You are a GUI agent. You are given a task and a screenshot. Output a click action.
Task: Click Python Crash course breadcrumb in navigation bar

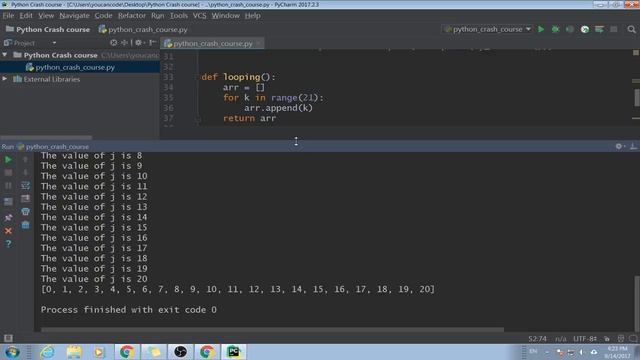pos(48,29)
